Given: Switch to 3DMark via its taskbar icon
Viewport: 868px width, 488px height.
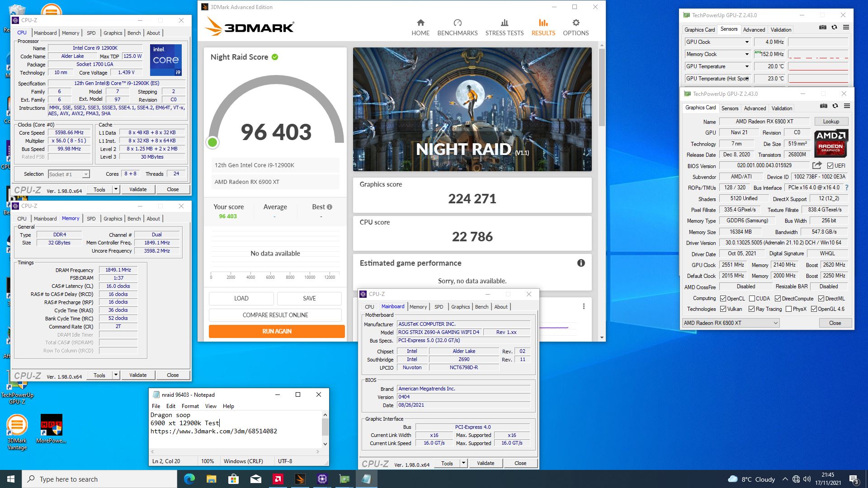Looking at the screenshot, I should click(x=300, y=479).
